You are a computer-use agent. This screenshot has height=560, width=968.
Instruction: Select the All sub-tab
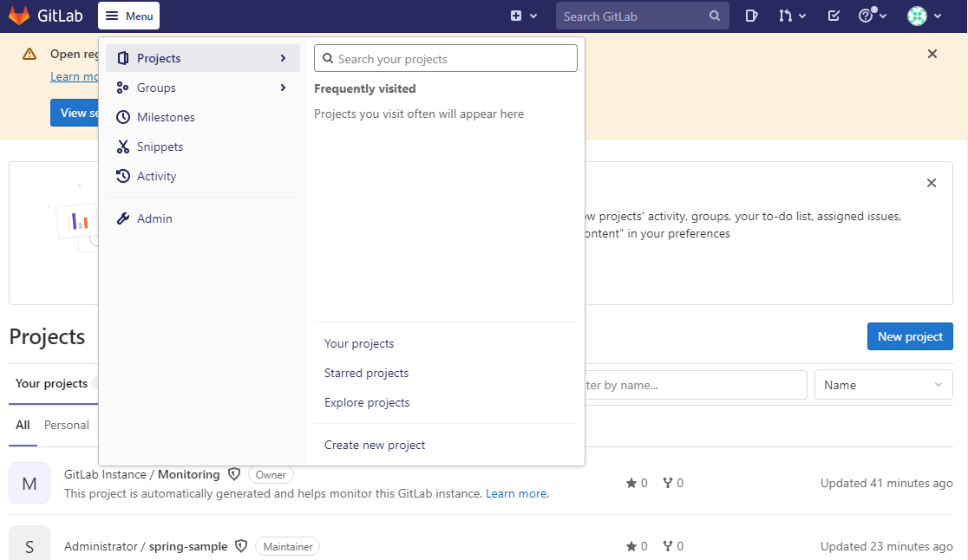click(x=23, y=425)
